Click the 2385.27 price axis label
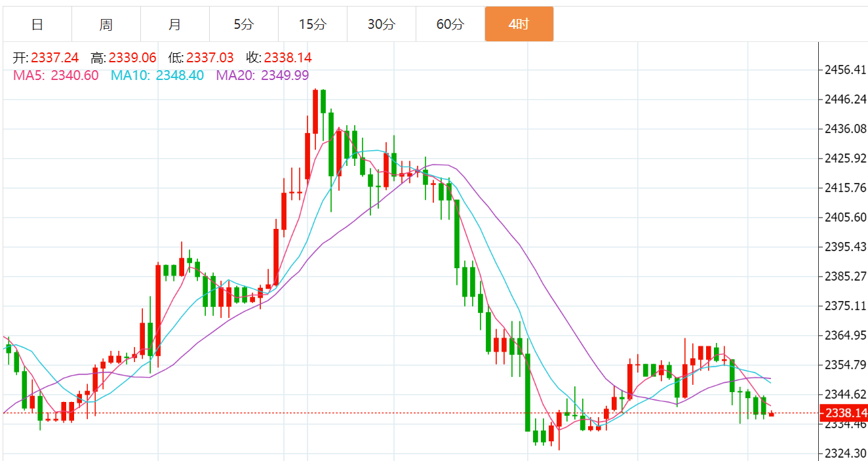The height and width of the screenshot is (461, 868). [846, 276]
